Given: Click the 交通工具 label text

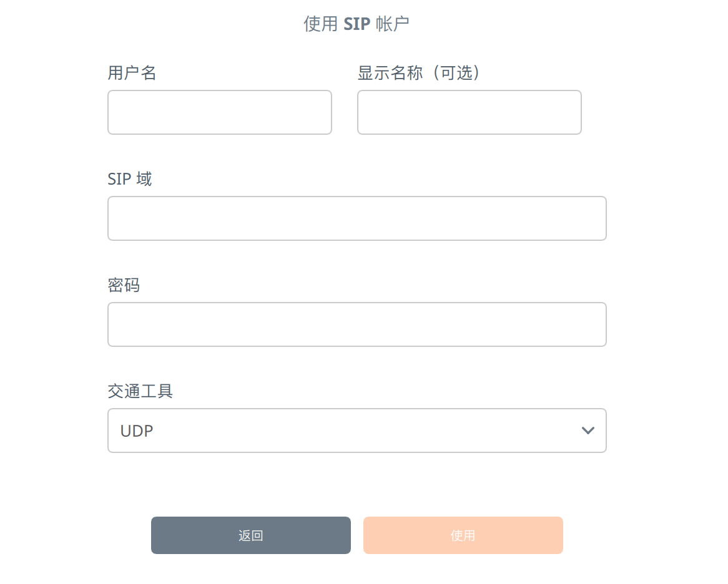Looking at the screenshot, I should (140, 391).
